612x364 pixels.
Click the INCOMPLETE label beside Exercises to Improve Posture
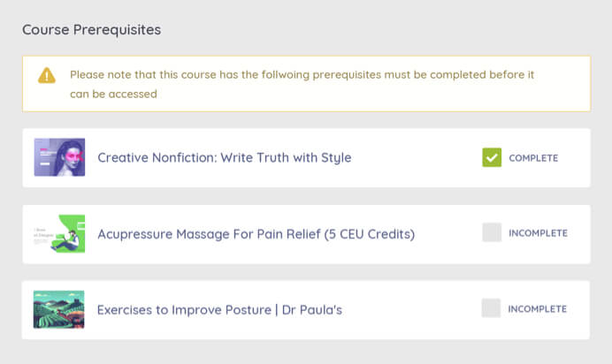[537, 308]
